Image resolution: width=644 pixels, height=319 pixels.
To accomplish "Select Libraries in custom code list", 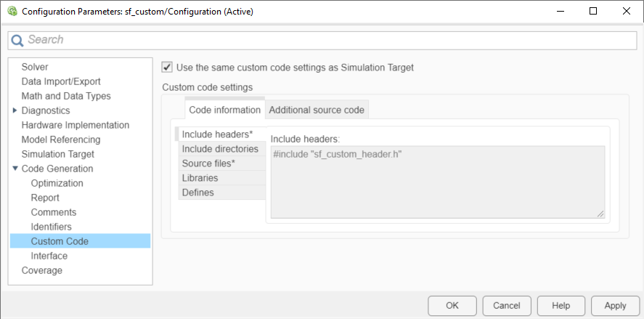I will click(200, 178).
